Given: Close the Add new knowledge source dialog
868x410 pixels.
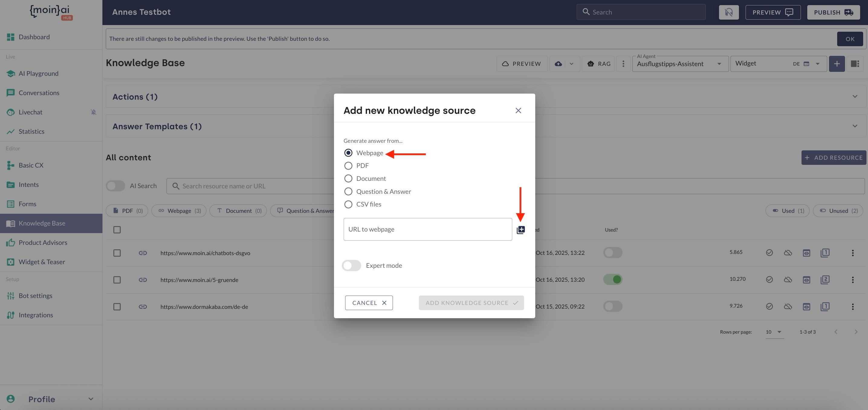Looking at the screenshot, I should [518, 111].
